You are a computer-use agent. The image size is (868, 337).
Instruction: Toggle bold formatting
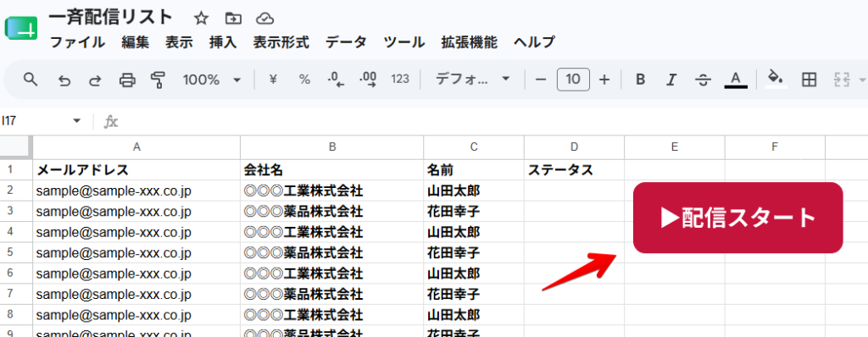(x=641, y=80)
